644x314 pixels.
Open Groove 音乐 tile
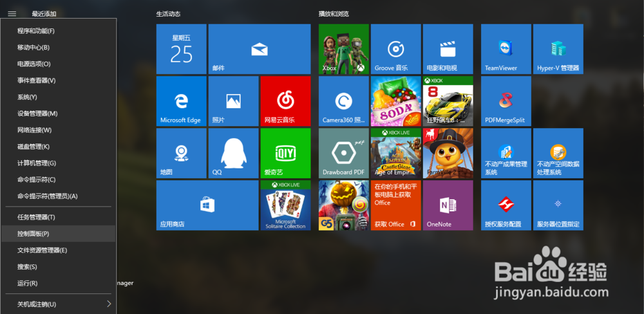pyautogui.click(x=396, y=49)
